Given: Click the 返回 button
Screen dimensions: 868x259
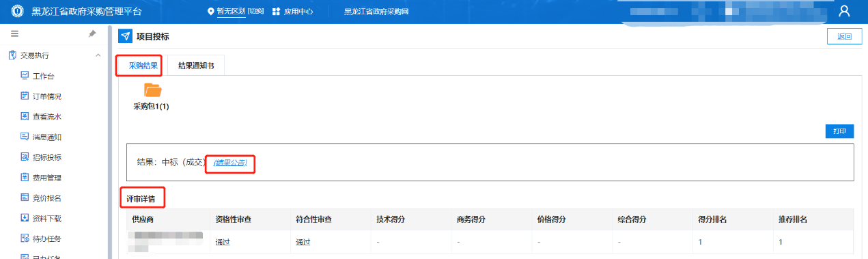Looking at the screenshot, I should (x=845, y=37).
